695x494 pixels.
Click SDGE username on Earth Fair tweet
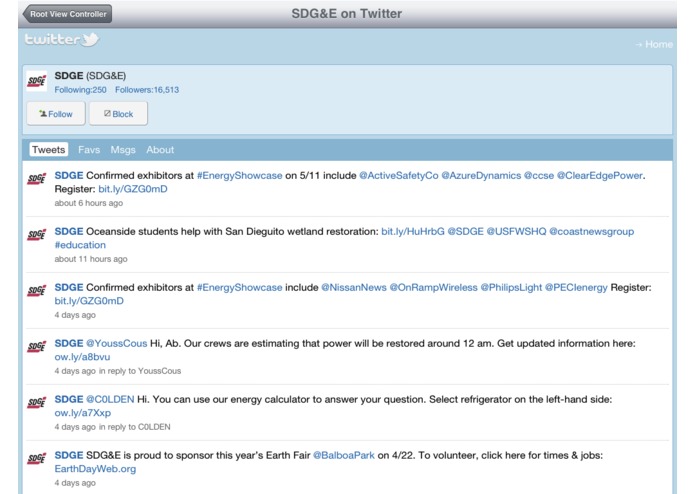(69, 455)
